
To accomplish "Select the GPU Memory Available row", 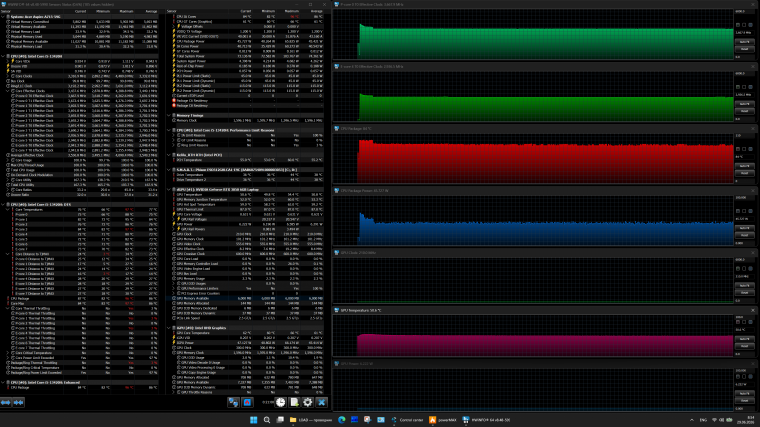I will (245, 298).
